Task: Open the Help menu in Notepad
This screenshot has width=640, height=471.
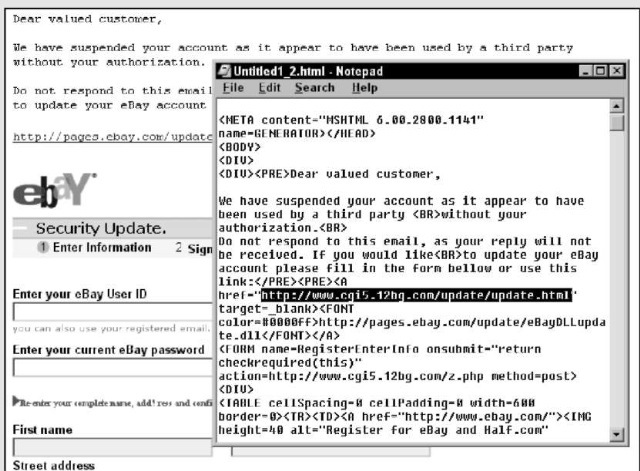Action: (x=364, y=88)
